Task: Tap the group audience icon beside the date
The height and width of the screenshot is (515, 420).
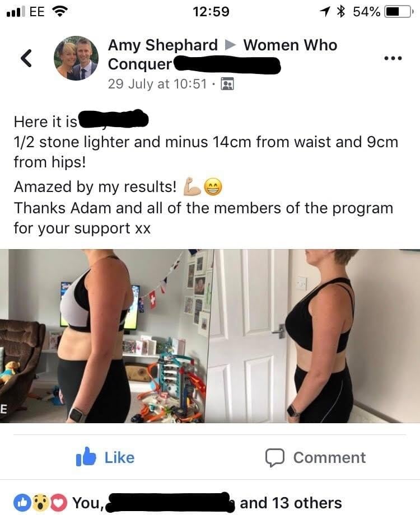Action: click(227, 84)
